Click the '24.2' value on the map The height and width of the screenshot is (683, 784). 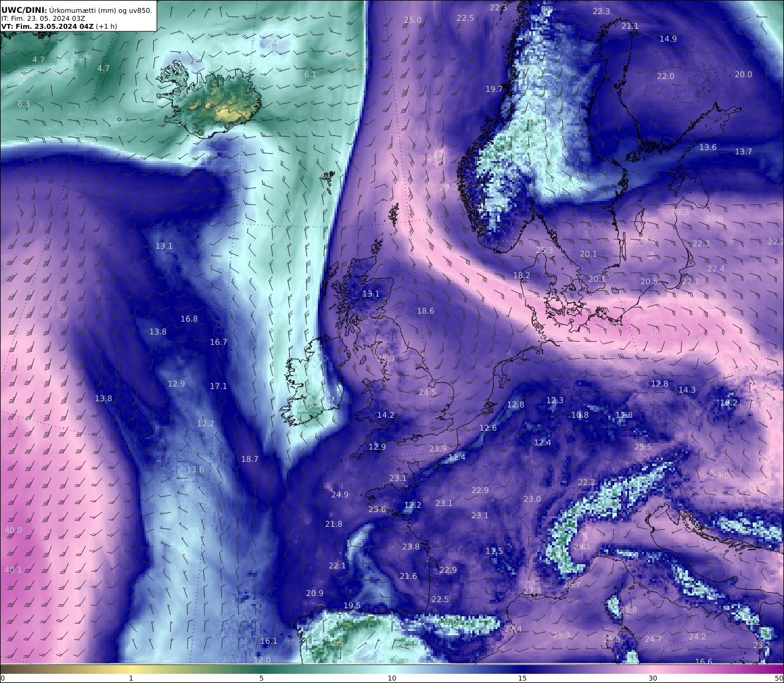pyautogui.click(x=697, y=637)
